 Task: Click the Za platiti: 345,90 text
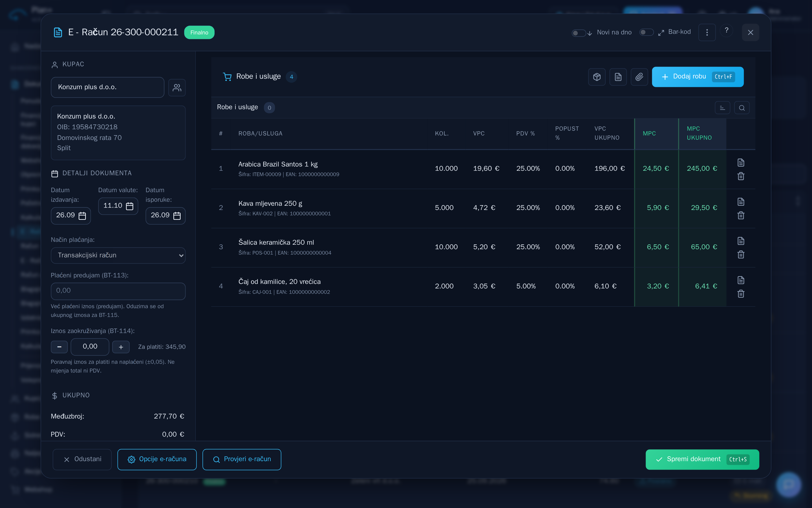pos(162,347)
